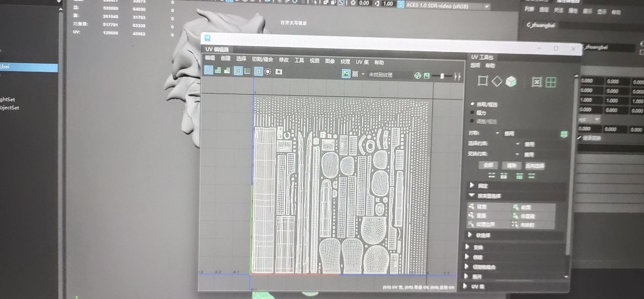The image size is (644, 299).
Task: Toggle the checker map icon
Action: pos(355,74)
